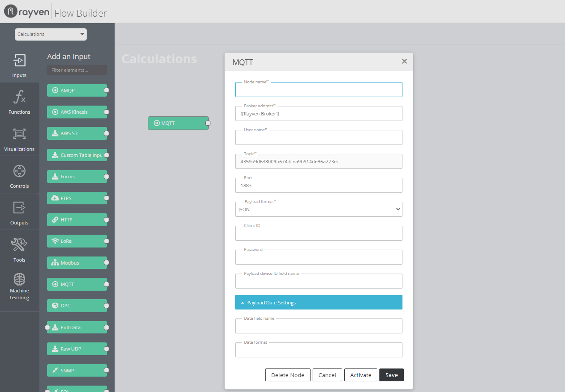
Task: Select the HTTP input element
Action: coord(77,220)
